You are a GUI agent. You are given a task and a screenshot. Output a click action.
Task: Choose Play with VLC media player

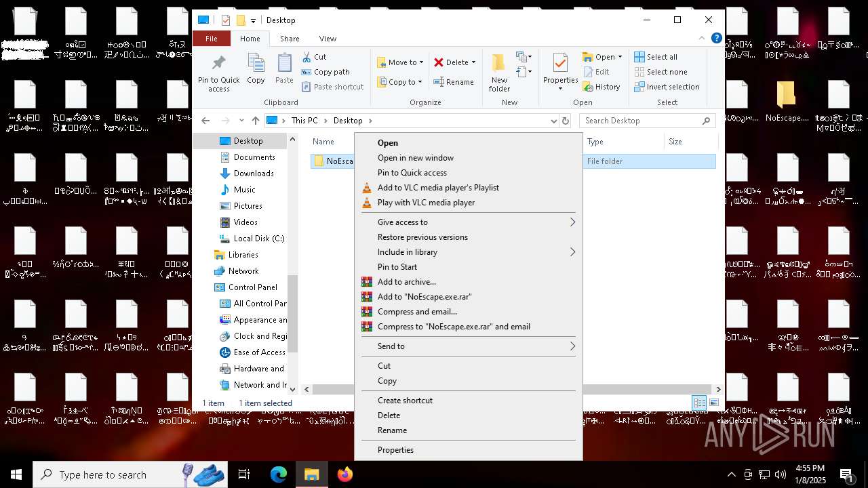click(x=468, y=203)
